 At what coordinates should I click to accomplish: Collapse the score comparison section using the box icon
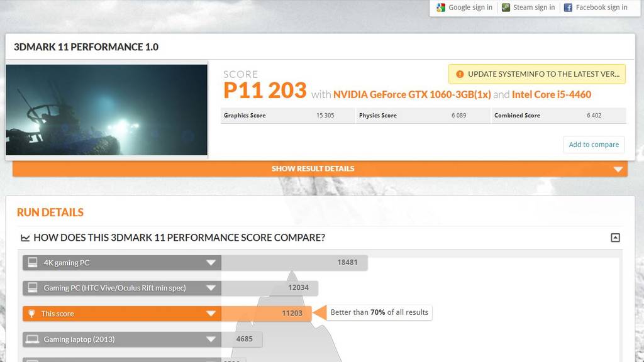click(615, 238)
